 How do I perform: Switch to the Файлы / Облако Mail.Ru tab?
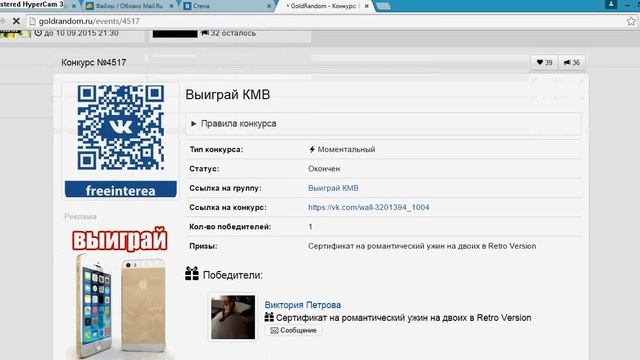[129, 6]
